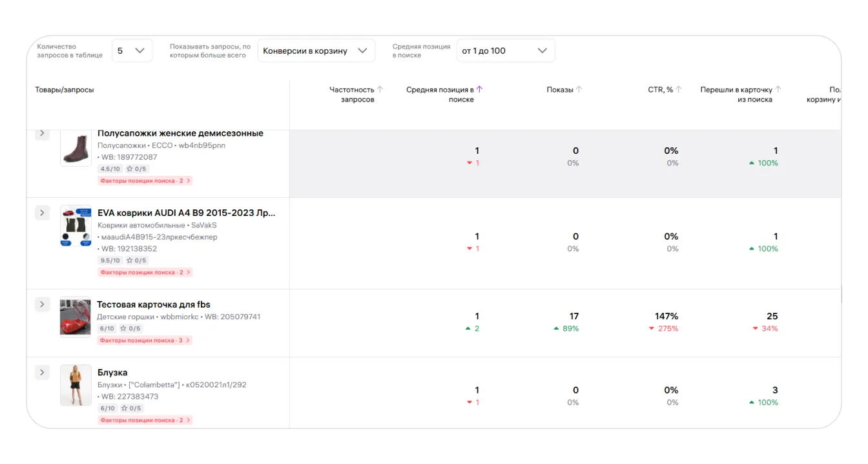Click the Блузка product thumbnail
Viewport: 868px width, 464px height.
click(x=76, y=385)
